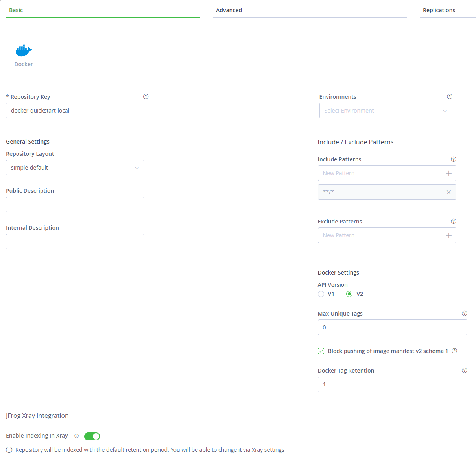
Task: Select the V2 API version radio button
Action: [349, 294]
